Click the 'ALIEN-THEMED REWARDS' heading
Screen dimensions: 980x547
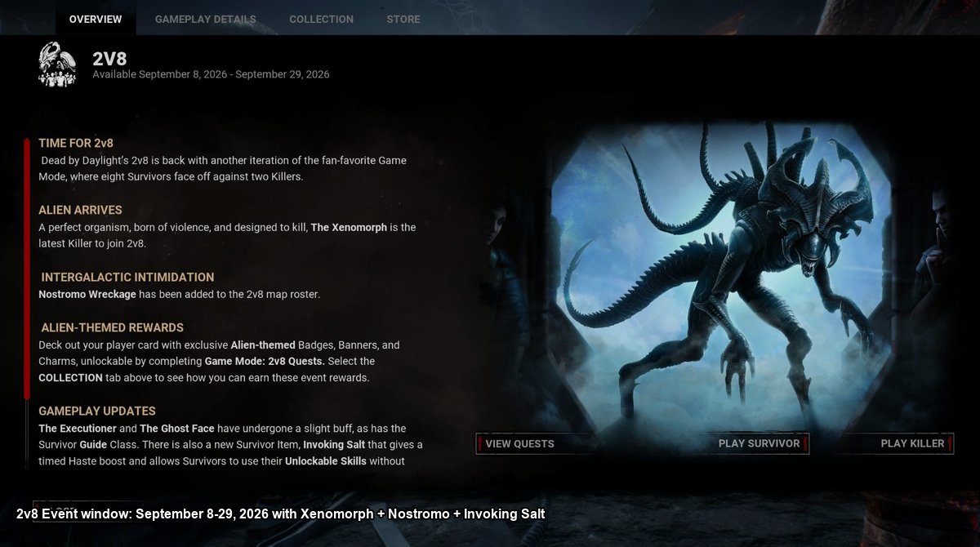pyautogui.click(x=113, y=327)
